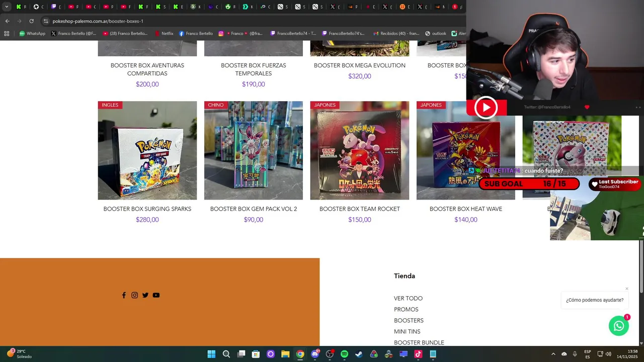Viewport: 644px width, 362px height.
Task: Open Task View on the taskbar
Action: [241, 354]
